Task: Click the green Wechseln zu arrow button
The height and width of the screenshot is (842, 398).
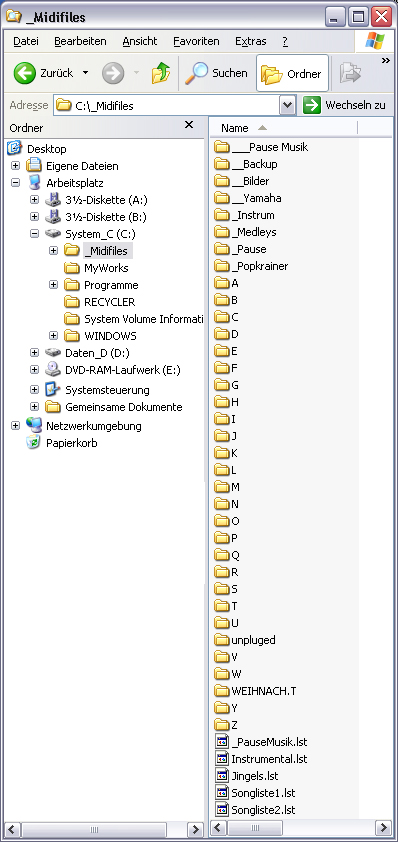Action: click(312, 105)
